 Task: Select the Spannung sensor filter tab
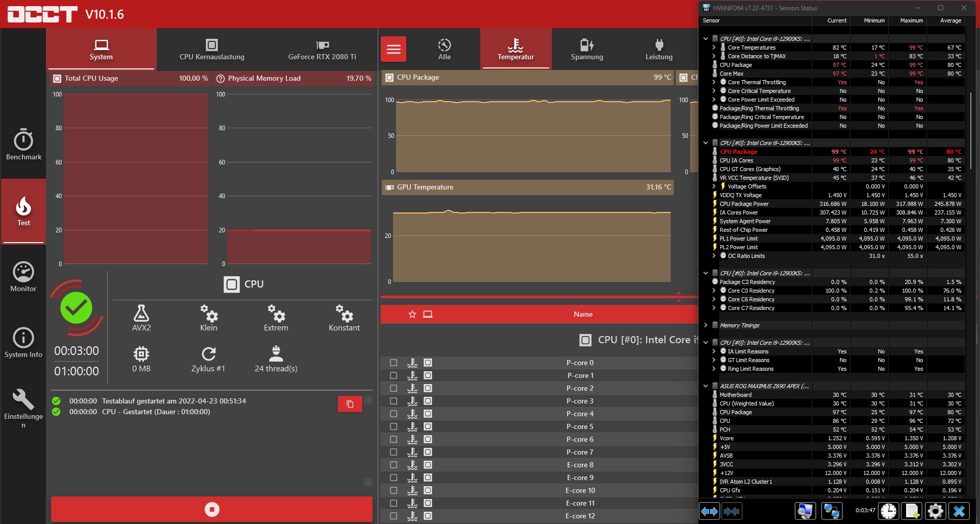(587, 49)
